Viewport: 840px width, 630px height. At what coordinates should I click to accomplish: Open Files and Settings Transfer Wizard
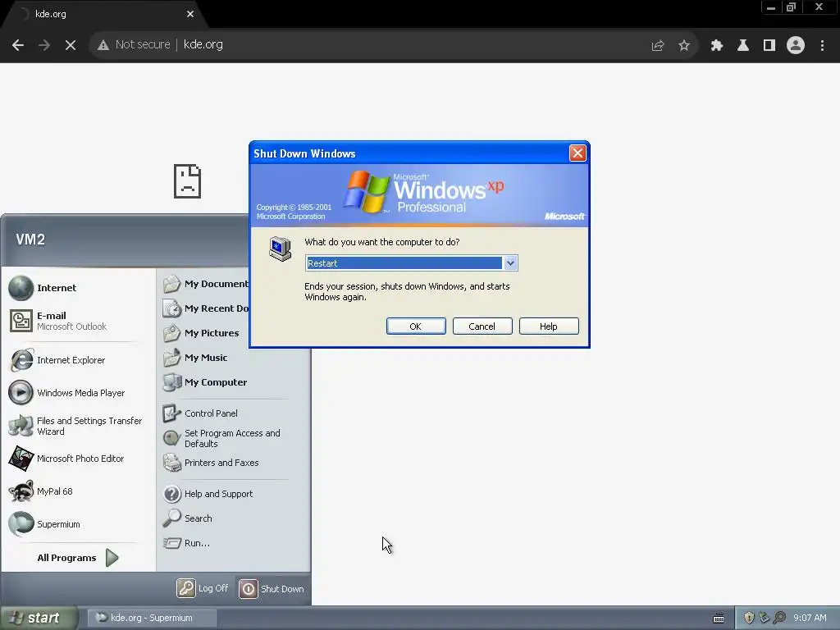pos(78,426)
